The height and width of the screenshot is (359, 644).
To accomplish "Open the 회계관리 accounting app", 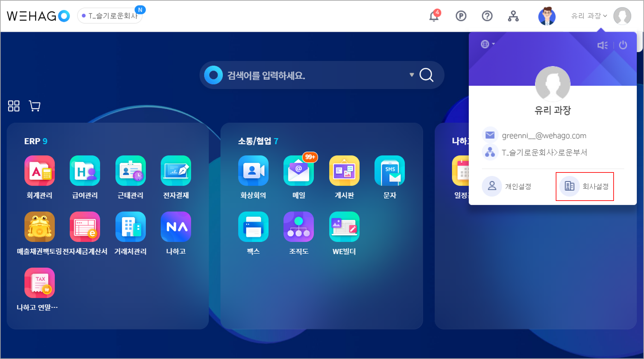I will coord(40,171).
